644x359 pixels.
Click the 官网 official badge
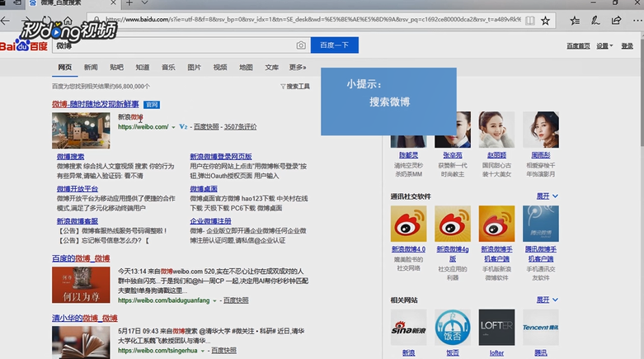tap(152, 105)
